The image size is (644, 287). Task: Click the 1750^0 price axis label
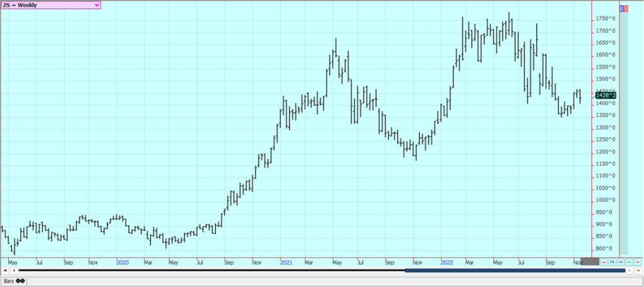[606, 19]
